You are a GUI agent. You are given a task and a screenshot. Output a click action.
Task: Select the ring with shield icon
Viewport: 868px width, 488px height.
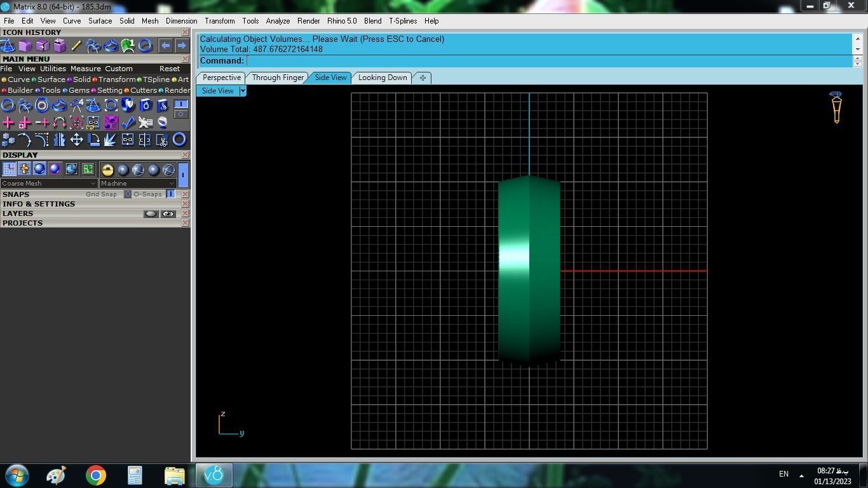pyautogui.click(x=128, y=105)
